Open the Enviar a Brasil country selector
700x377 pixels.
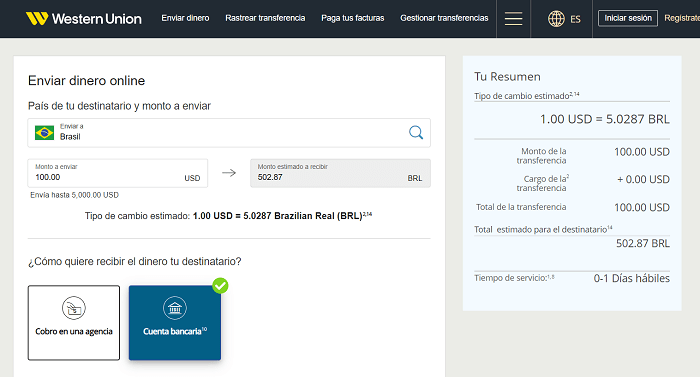tap(229, 133)
